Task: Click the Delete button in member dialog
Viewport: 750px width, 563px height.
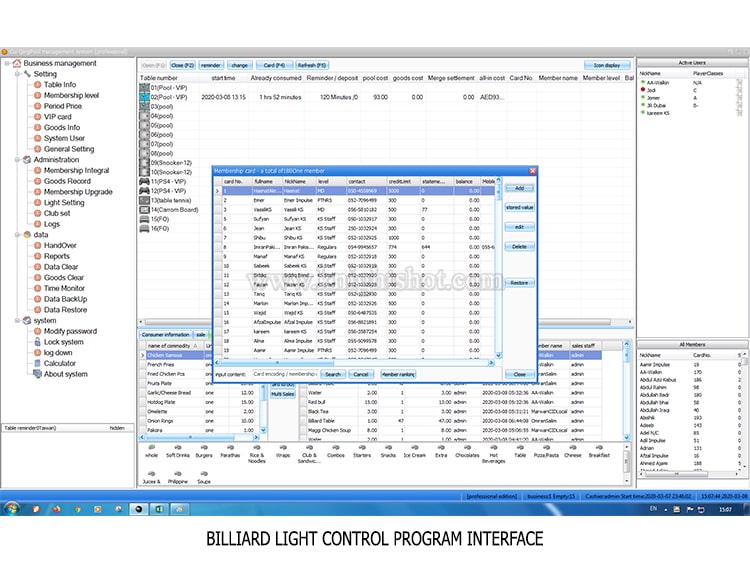Action: point(518,246)
